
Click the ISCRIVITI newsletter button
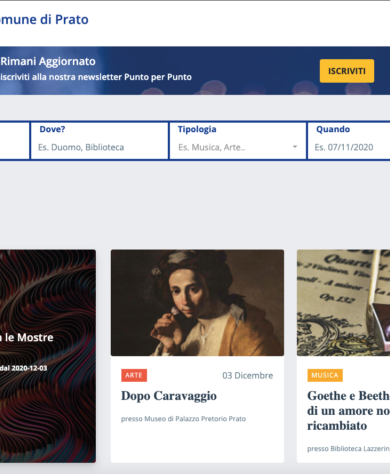click(x=347, y=71)
